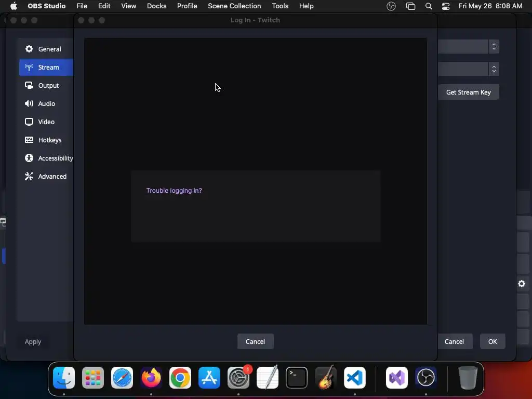
Task: Open the Tools menu
Action: point(280,6)
